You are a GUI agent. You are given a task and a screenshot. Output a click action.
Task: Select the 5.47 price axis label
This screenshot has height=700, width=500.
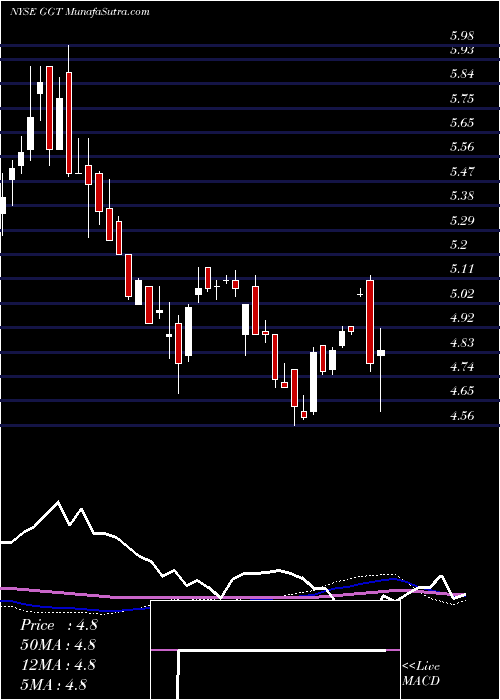pyautogui.click(x=462, y=172)
